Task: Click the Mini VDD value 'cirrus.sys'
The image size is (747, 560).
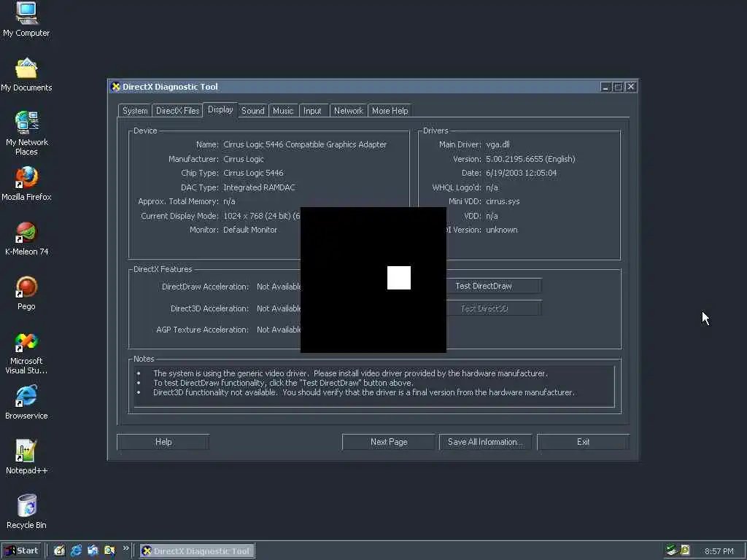Action: click(x=503, y=201)
